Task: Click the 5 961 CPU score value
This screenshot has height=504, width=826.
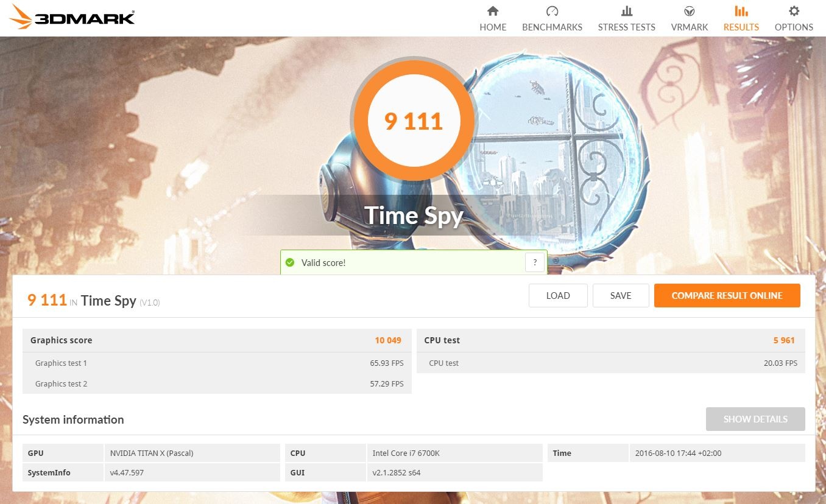Action: 784,340
